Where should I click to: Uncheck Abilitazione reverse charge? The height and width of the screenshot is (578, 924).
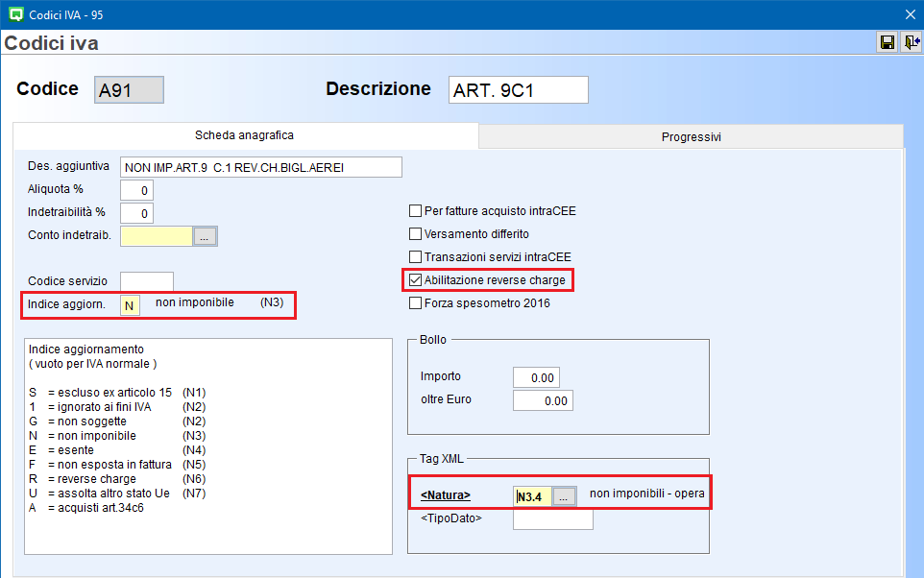tap(416, 280)
